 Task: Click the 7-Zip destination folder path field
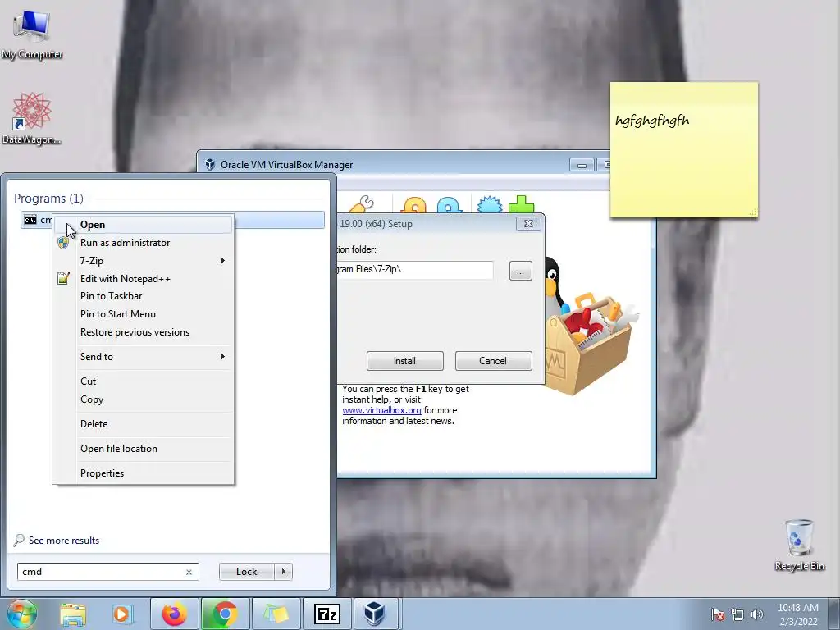pos(414,269)
